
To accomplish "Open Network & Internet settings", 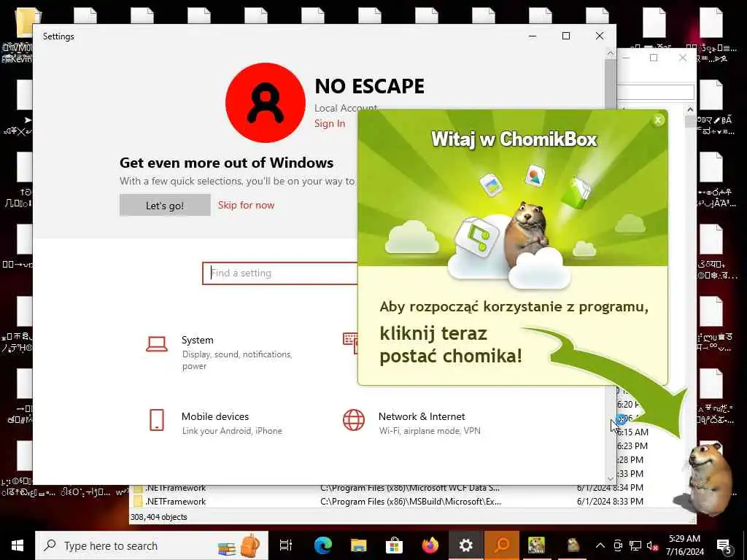I will pyautogui.click(x=411, y=422).
